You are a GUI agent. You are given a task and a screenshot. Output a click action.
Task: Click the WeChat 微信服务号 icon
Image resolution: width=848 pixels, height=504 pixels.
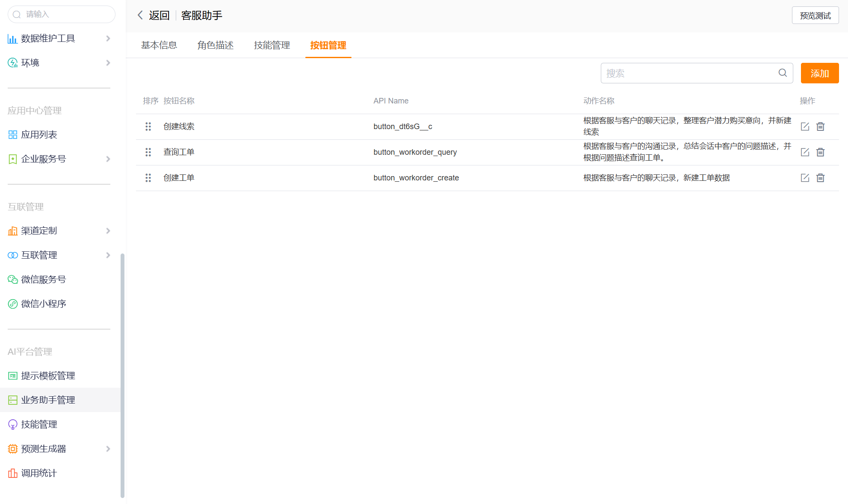click(x=12, y=280)
